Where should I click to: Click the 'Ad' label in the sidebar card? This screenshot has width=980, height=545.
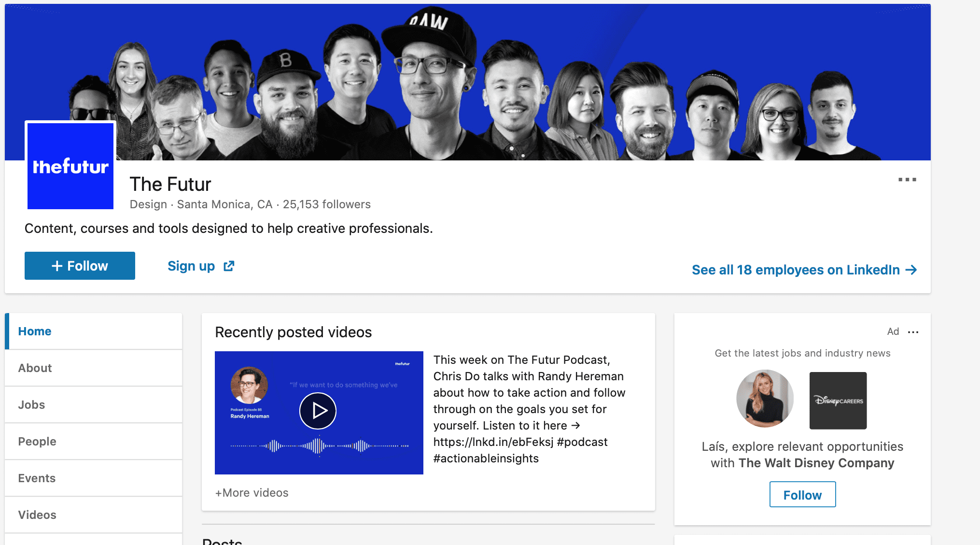tap(893, 331)
